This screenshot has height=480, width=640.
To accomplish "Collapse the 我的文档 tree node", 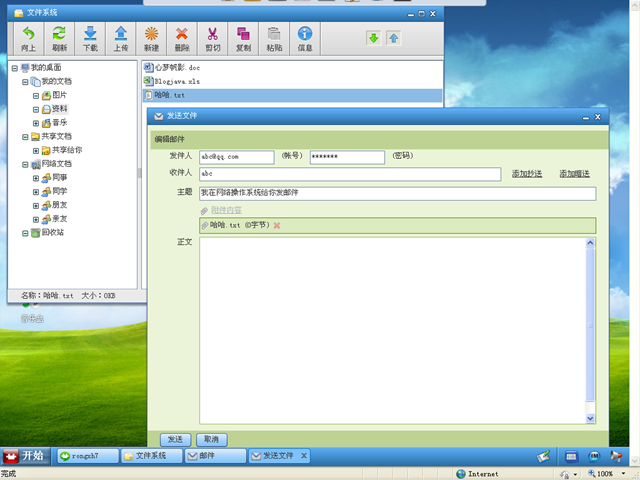I will [25, 82].
